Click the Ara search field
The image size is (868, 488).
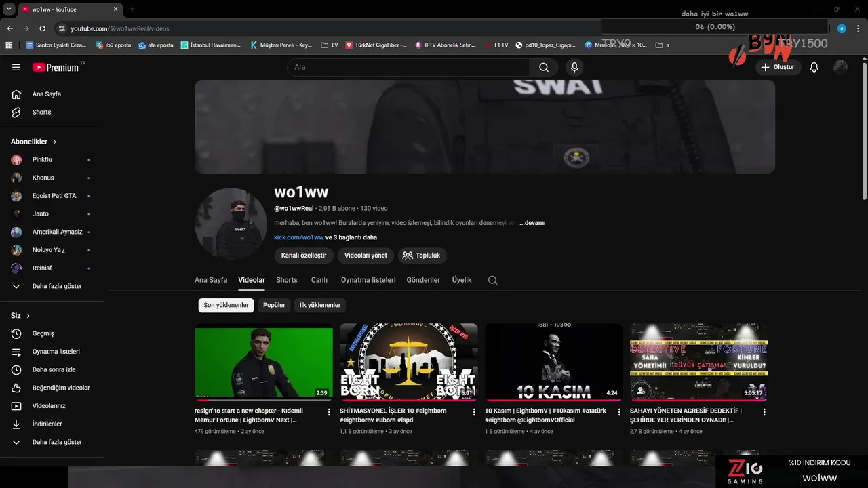point(408,67)
